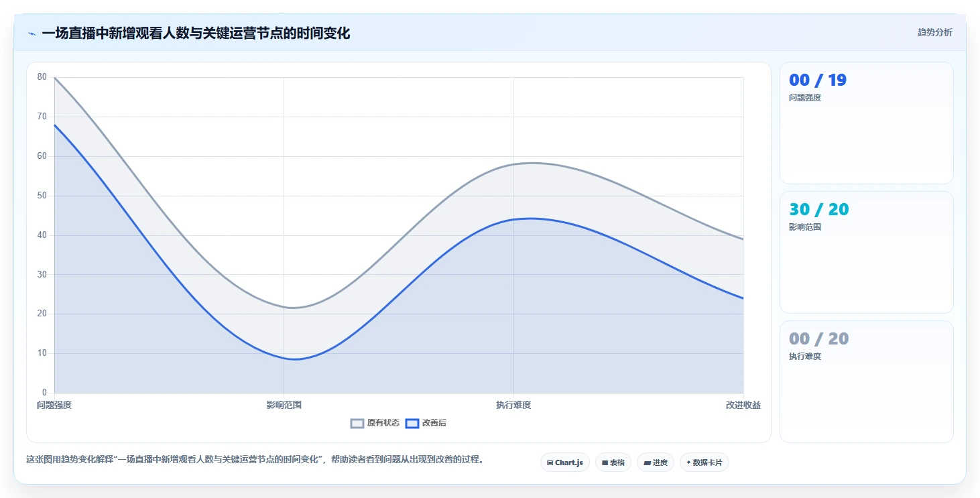This screenshot has width=980, height=498.
Task: Click the y-axis value 80
Action: [42, 77]
